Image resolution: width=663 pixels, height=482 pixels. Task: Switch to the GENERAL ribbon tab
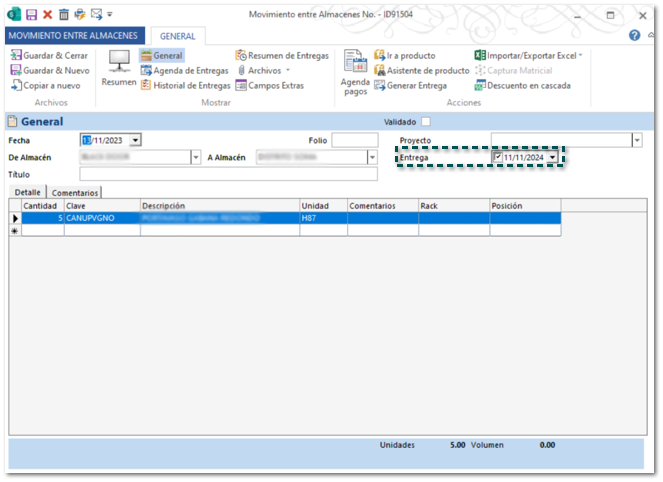(x=178, y=36)
